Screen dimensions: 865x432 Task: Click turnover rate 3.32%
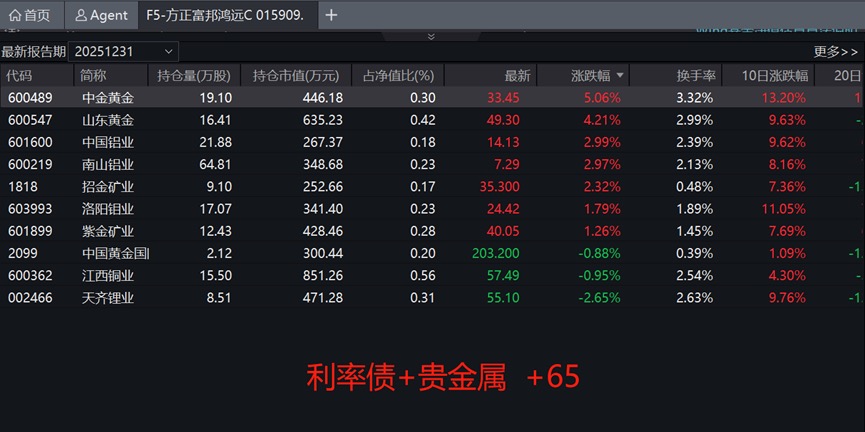point(695,98)
